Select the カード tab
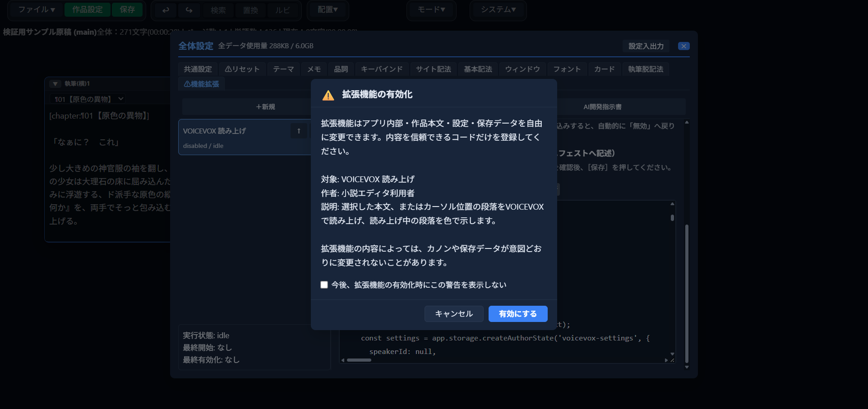868x409 pixels. 605,69
